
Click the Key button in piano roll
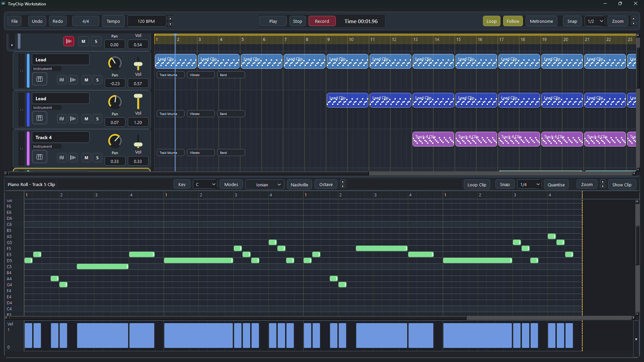pyautogui.click(x=182, y=184)
